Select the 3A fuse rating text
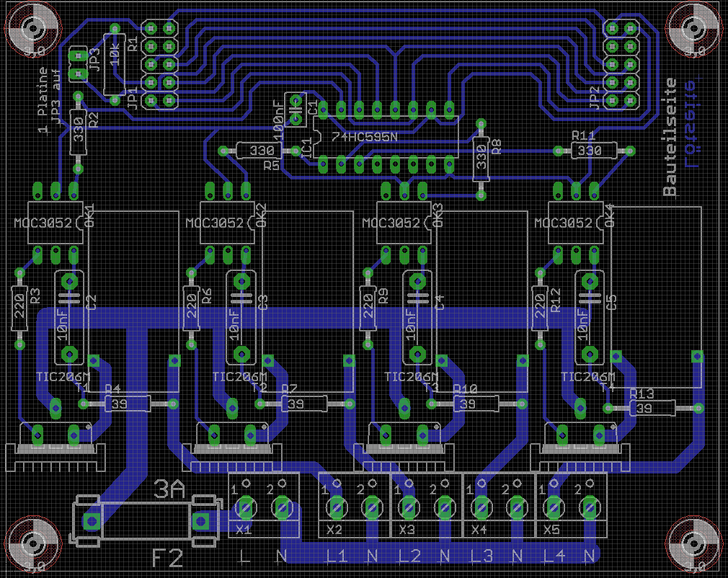This screenshot has height=578, width=728. pos(169,489)
